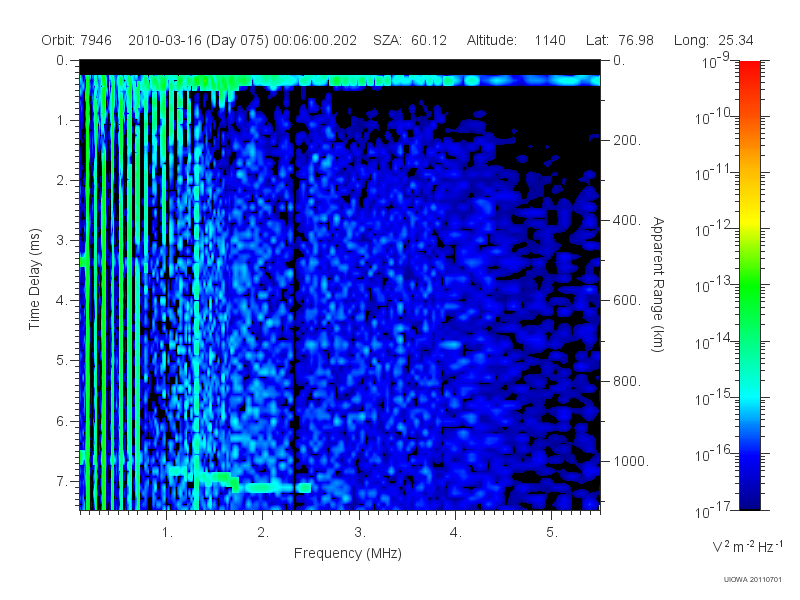Click the 'SZA: 60.12' value

pyautogui.click(x=410, y=40)
